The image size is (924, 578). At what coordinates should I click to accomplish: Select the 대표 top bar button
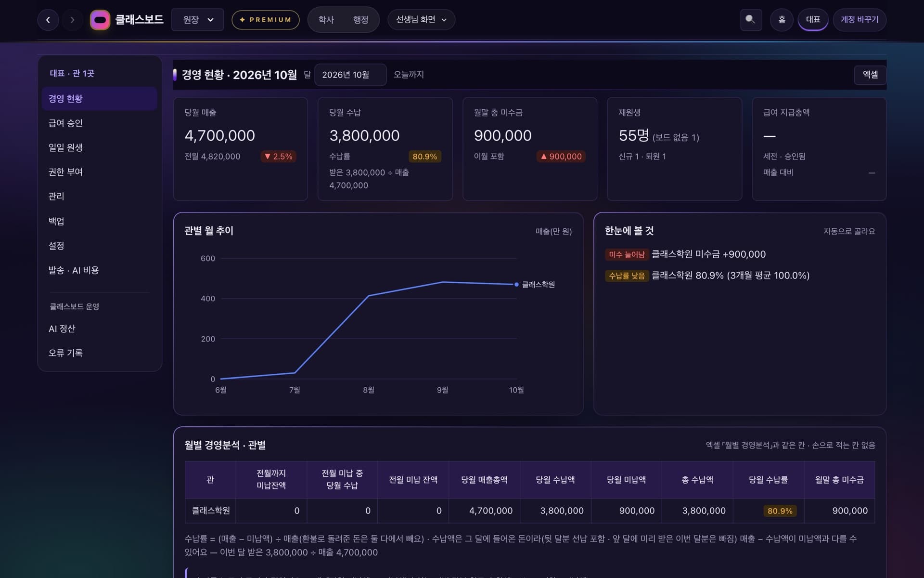click(813, 20)
